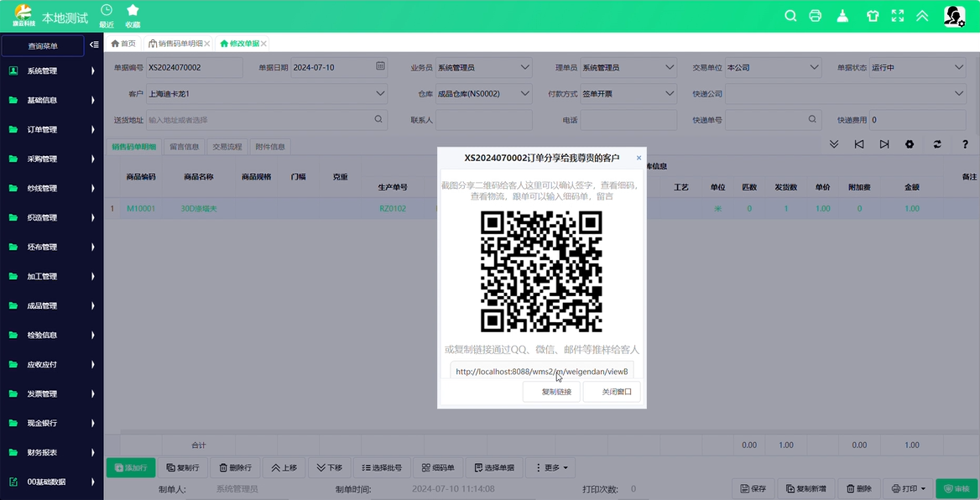Screen dimensions: 980x500
Task: Click the 下移 button
Action: (330, 467)
